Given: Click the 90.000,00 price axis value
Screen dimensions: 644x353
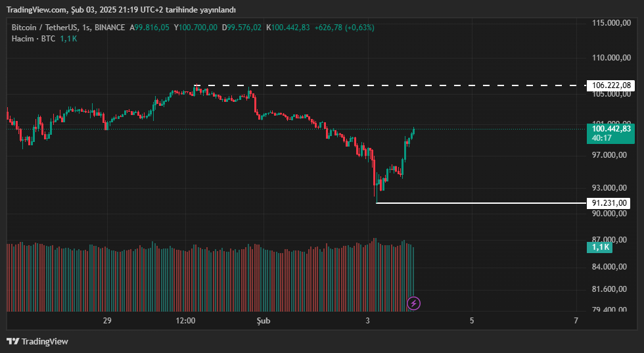Looking at the screenshot, I should coord(610,214).
